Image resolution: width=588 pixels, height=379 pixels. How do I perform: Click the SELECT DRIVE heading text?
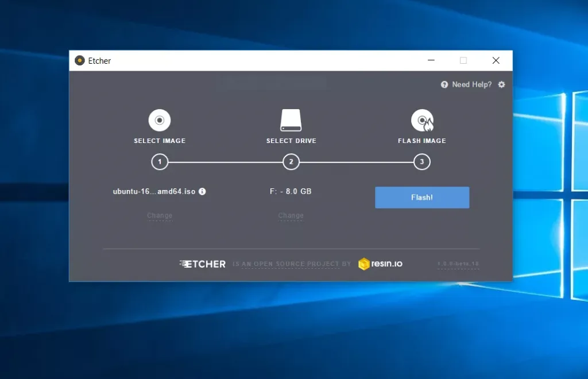(291, 141)
